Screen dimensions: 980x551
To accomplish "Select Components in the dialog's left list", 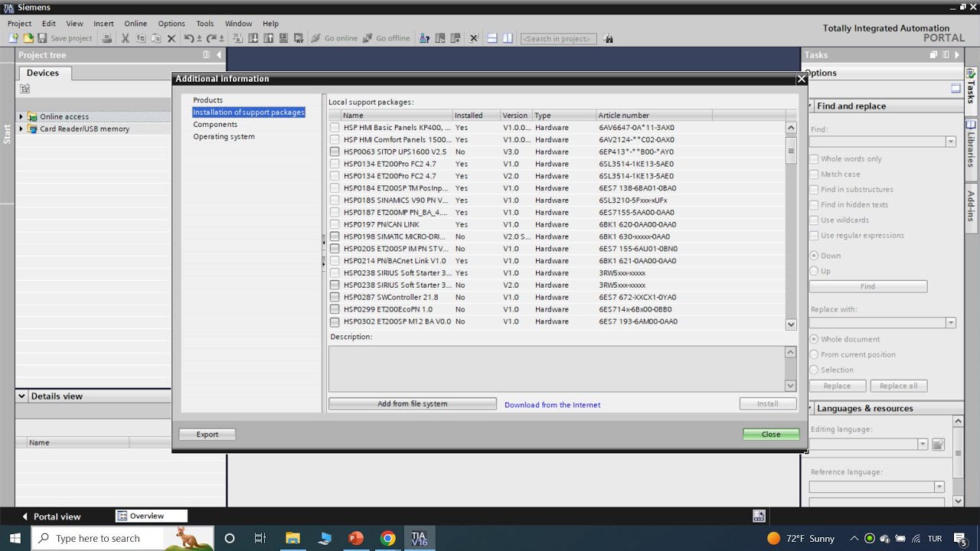I will click(215, 125).
